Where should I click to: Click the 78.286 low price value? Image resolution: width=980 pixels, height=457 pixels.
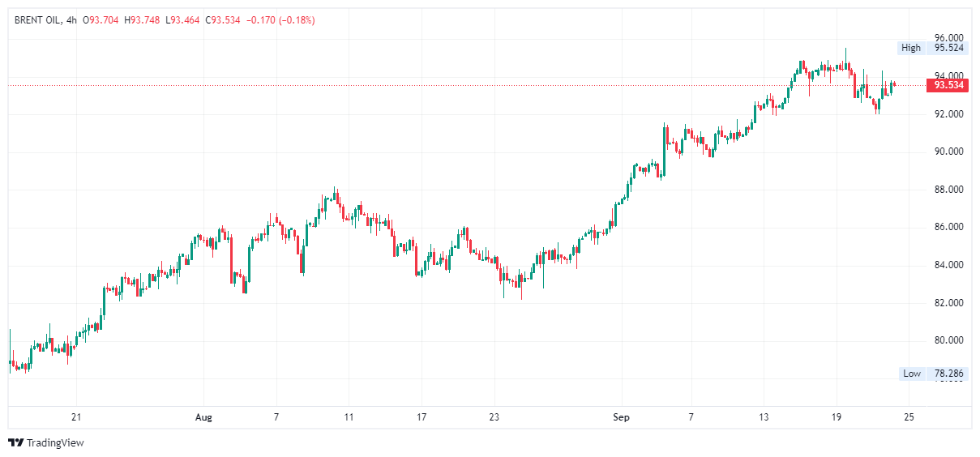pyautogui.click(x=948, y=374)
